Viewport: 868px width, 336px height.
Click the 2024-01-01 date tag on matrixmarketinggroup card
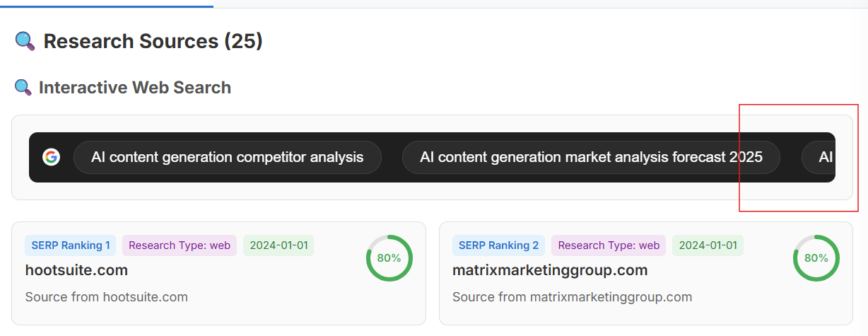coord(708,245)
